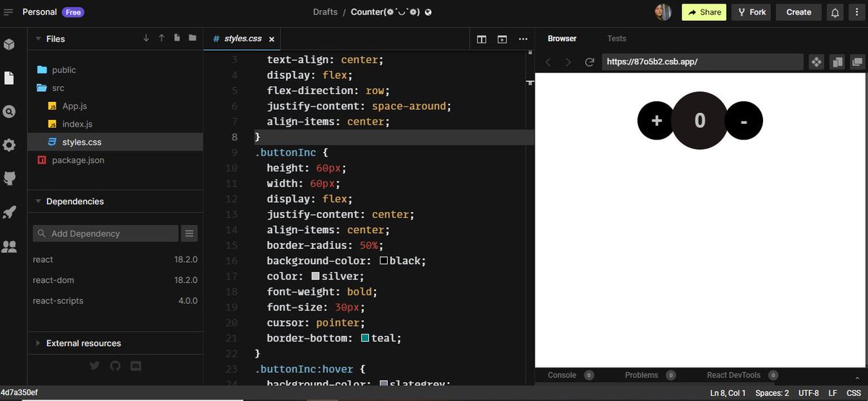The width and height of the screenshot is (868, 401).
Task: Click the Spaces: 2 status item
Action: click(x=772, y=393)
